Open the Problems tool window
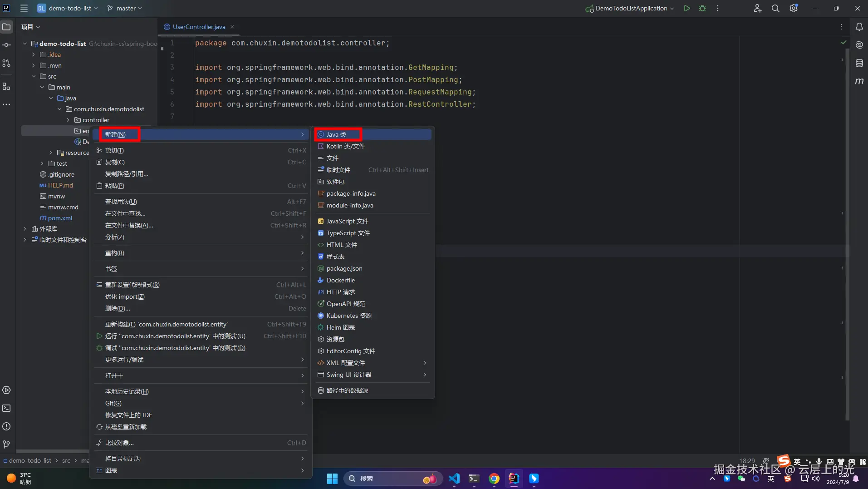Image resolution: width=868 pixels, height=489 pixels. point(6,426)
